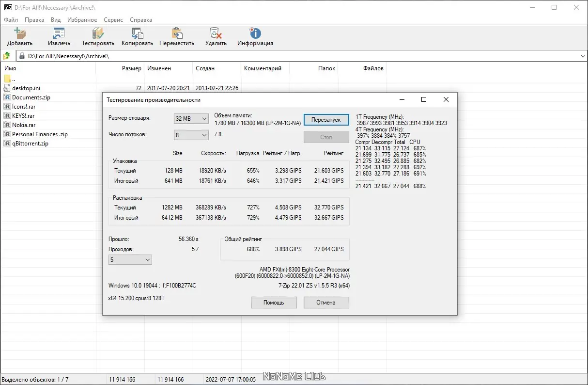This screenshot has height=385, width=588.
Task: Click the '2017-07-20 20:21' modified date cell
Action: tap(168, 88)
